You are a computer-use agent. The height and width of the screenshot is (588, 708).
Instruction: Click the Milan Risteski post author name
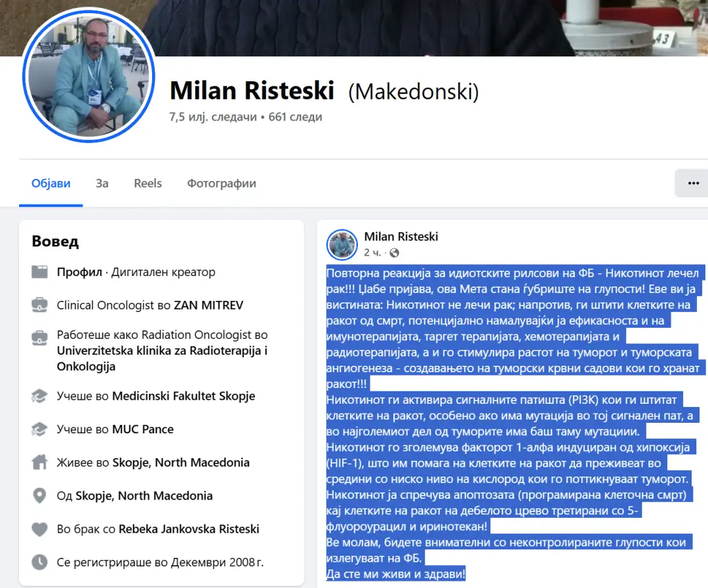coord(401,237)
